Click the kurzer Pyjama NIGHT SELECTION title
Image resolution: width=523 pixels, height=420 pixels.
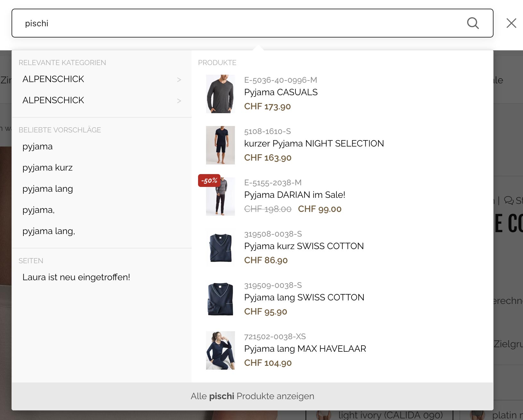coord(314,144)
